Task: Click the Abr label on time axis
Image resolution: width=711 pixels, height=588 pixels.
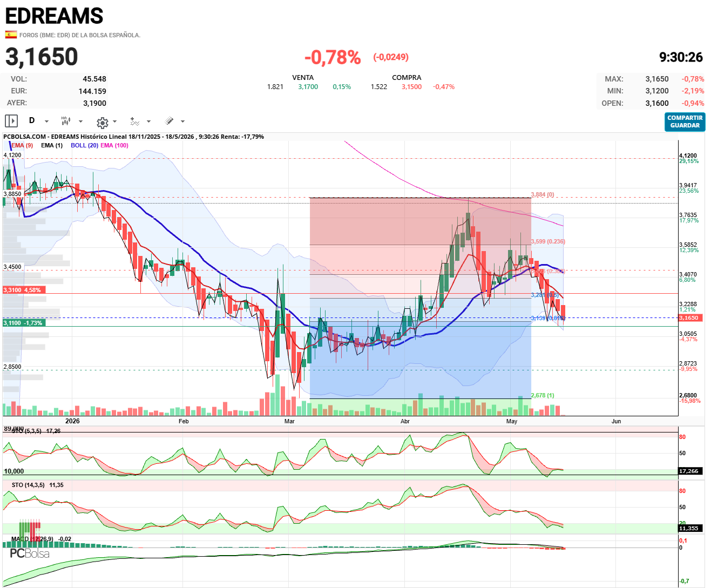Action: point(405,421)
